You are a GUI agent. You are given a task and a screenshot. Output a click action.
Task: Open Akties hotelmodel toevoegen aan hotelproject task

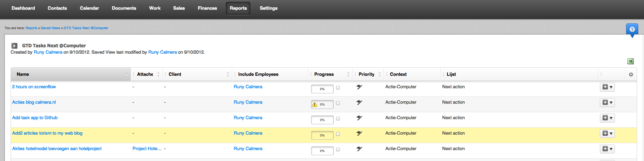coord(57,149)
